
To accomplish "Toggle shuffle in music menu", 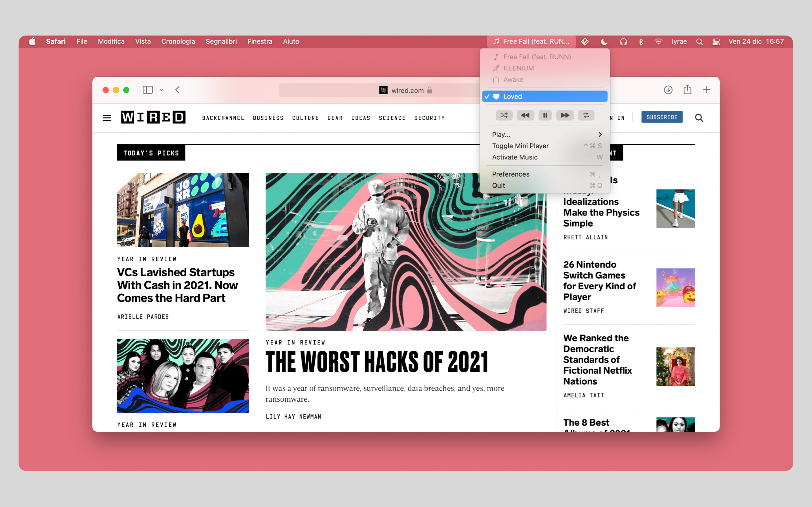I will click(x=504, y=115).
